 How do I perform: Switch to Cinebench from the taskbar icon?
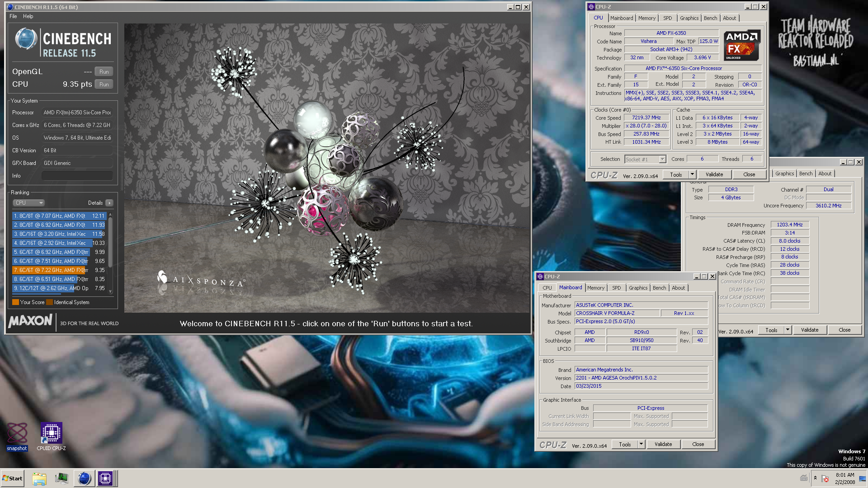(84, 479)
